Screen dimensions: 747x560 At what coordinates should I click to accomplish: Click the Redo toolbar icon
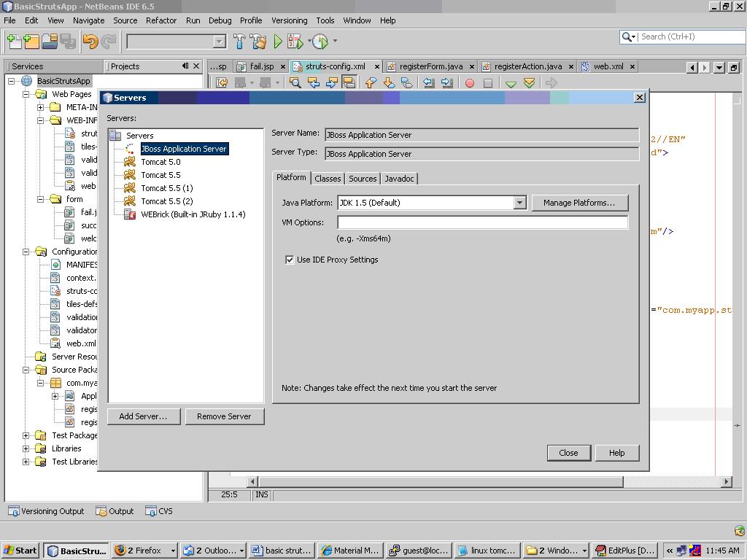coord(109,42)
